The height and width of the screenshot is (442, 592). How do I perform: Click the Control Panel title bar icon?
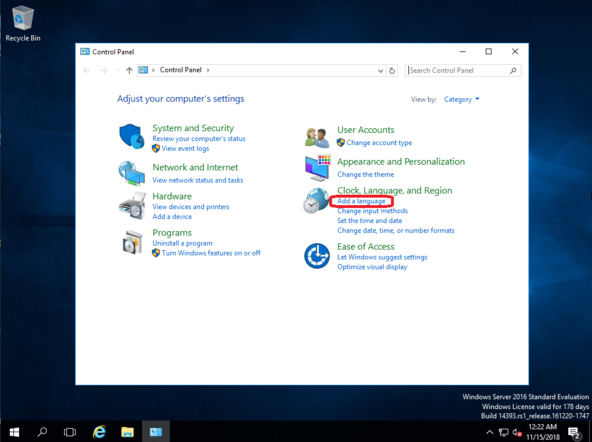pyautogui.click(x=85, y=52)
